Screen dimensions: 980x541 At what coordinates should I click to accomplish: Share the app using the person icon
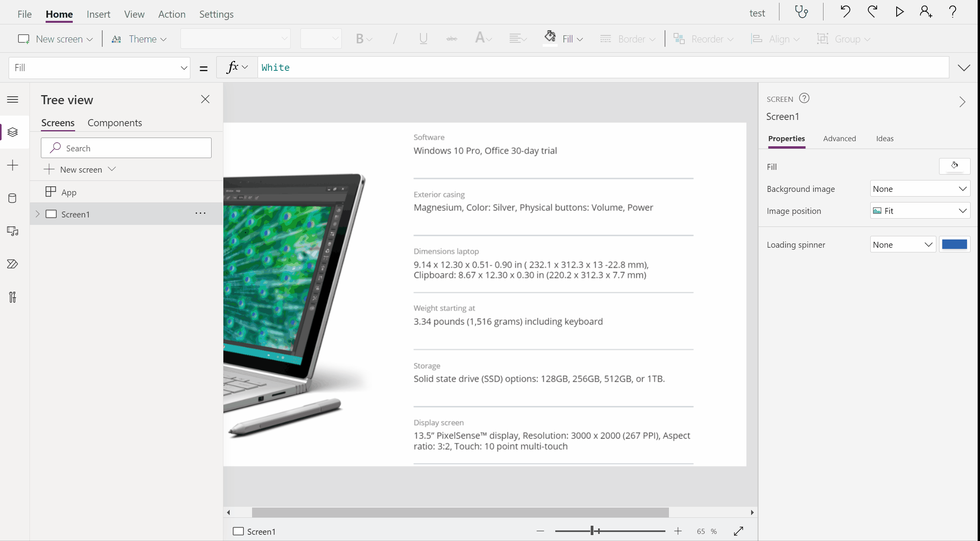click(926, 12)
